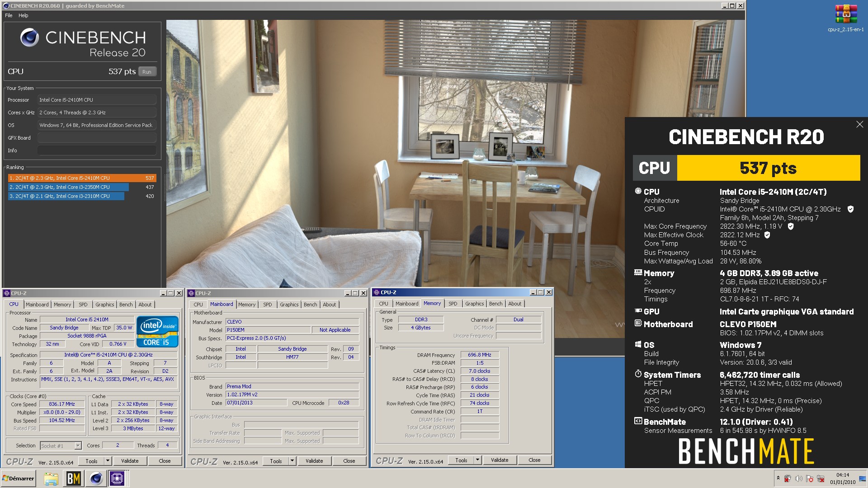The height and width of the screenshot is (488, 868).
Task: Click the network disconnected tray icon
Action: coord(820,479)
